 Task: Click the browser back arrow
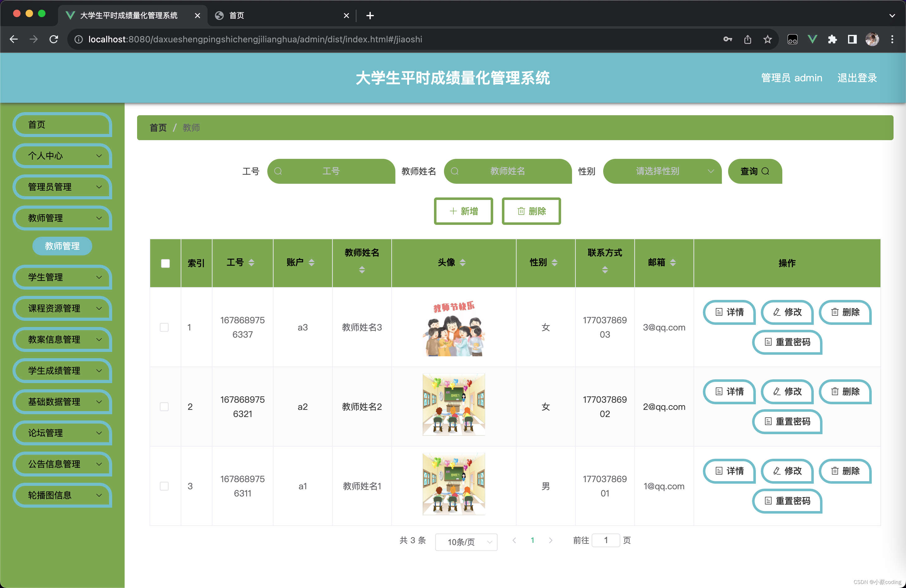14,39
